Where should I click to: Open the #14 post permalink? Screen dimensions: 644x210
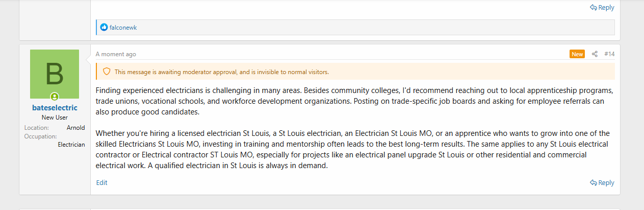pyautogui.click(x=609, y=54)
